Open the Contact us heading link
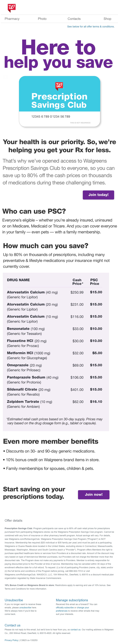This screenshot has width=118, height=644. (x=13, y=625)
